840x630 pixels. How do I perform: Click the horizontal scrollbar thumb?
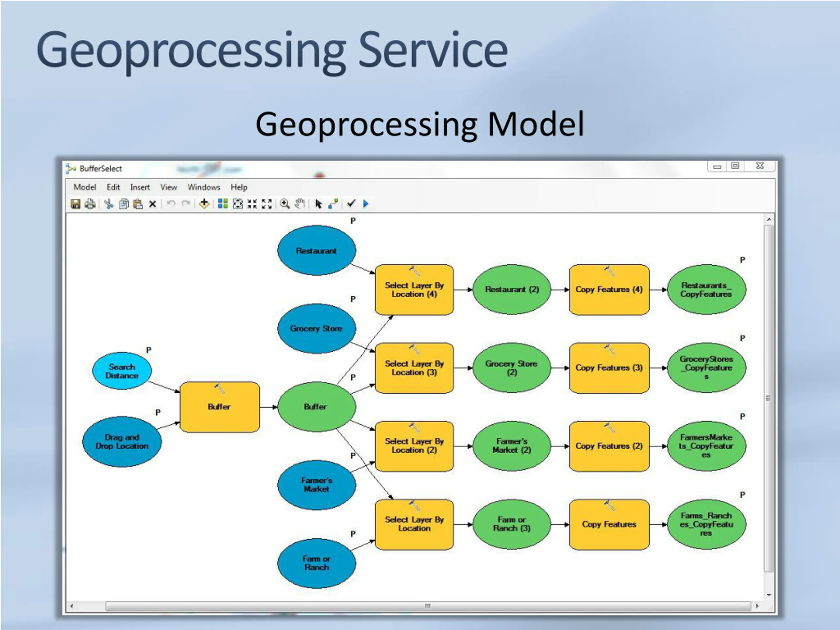[x=428, y=606]
